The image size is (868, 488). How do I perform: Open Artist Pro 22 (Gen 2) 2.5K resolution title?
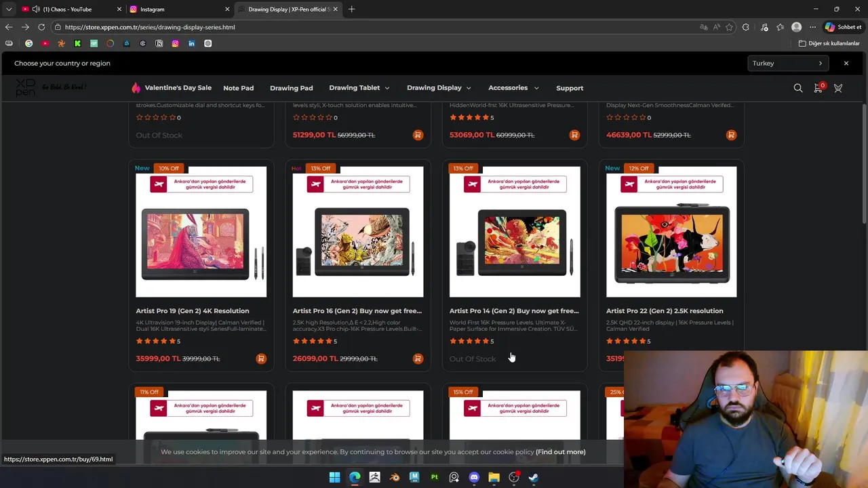[665, 311]
